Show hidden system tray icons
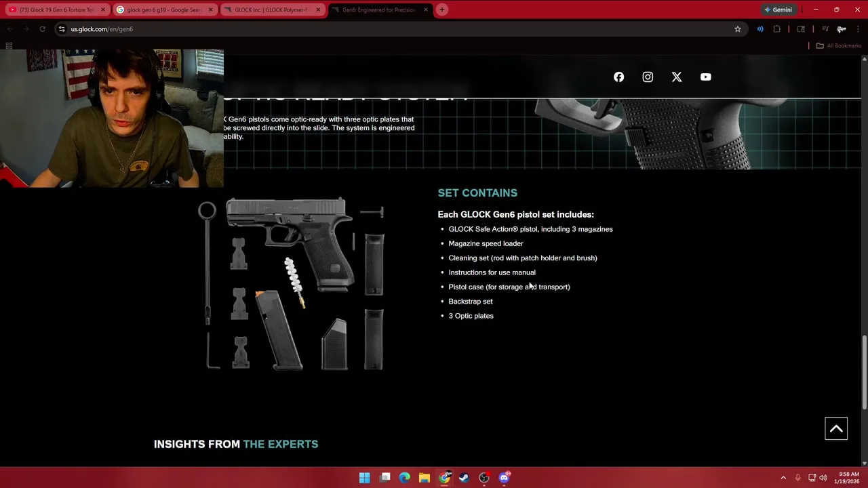This screenshot has width=868, height=488. point(783,478)
